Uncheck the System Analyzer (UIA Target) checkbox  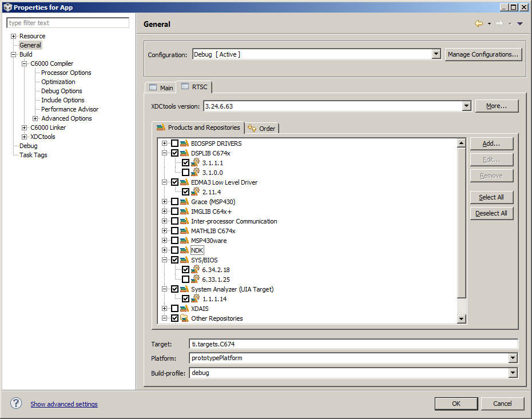[174, 289]
